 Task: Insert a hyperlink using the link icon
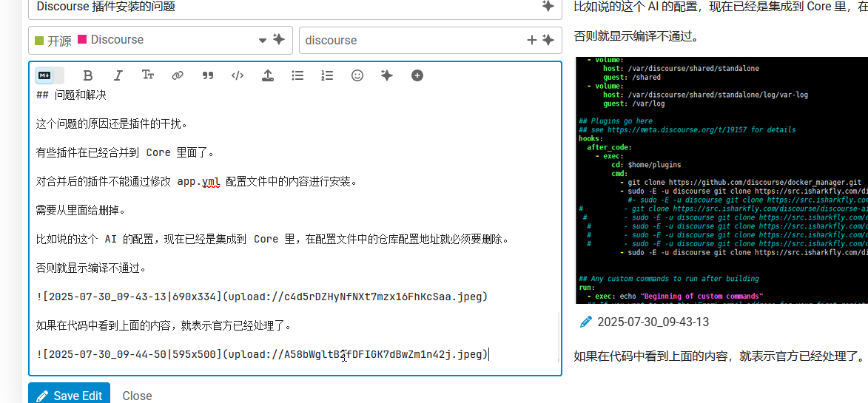(x=177, y=75)
